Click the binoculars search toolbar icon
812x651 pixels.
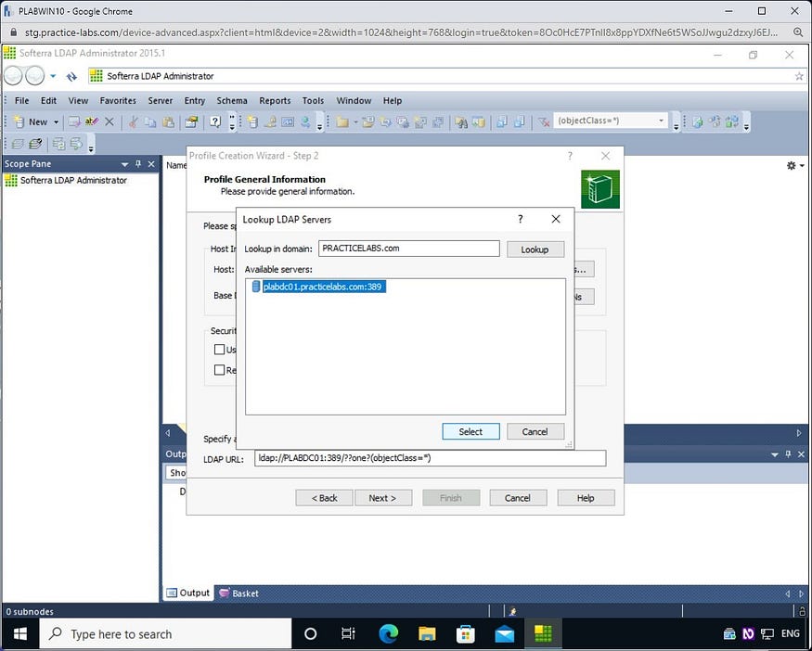461,122
